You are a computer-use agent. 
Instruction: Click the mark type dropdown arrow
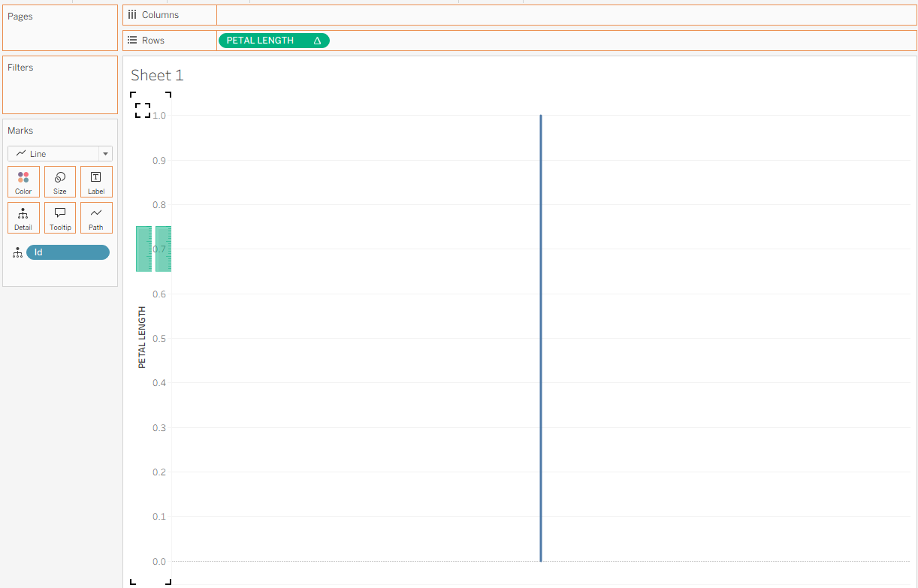pos(105,154)
